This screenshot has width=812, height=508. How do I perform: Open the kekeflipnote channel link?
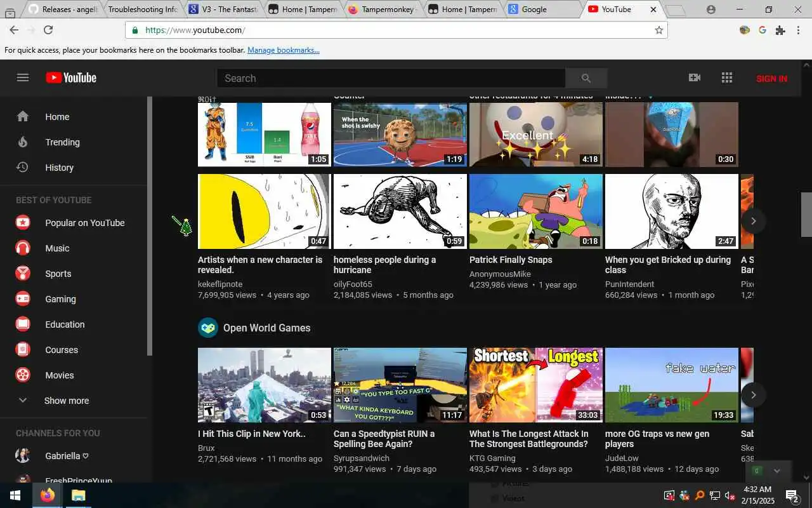click(220, 284)
